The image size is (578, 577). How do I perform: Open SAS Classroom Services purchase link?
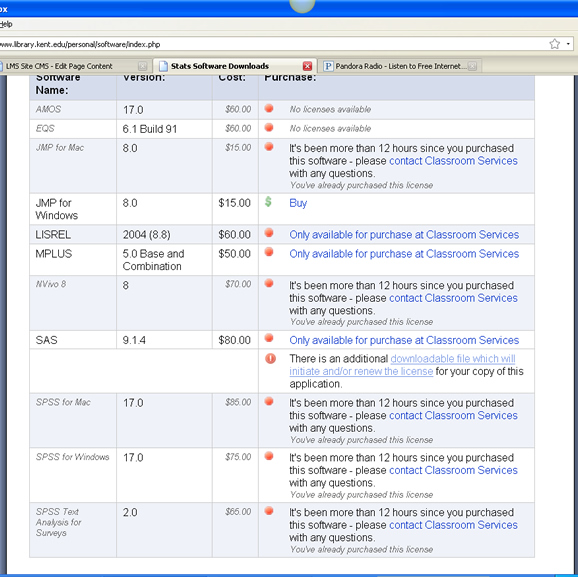click(x=404, y=340)
